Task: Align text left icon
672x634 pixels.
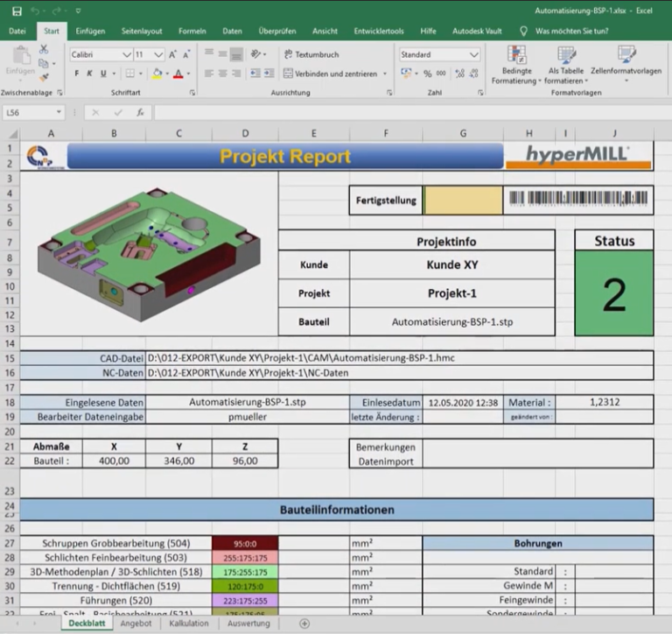Action: (209, 74)
